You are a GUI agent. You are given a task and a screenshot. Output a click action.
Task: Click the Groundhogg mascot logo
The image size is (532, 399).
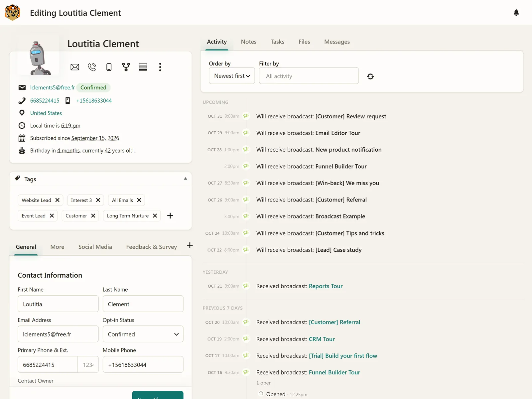pyautogui.click(x=13, y=13)
